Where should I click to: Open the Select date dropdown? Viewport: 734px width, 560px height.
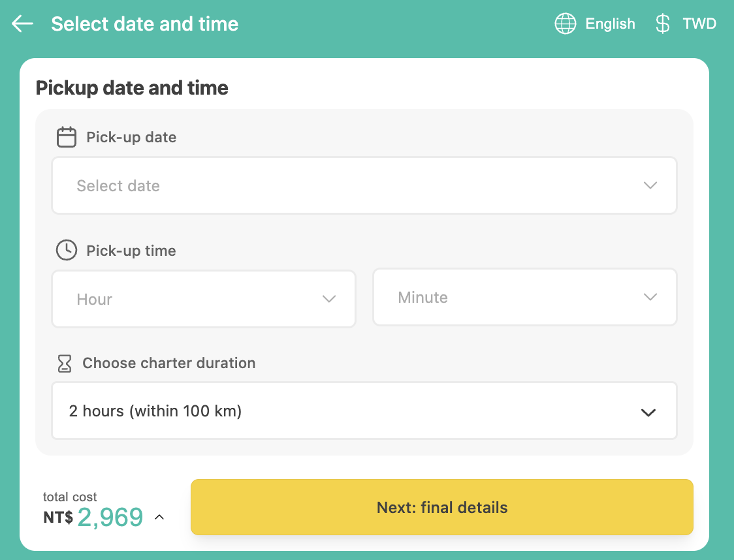[364, 185]
